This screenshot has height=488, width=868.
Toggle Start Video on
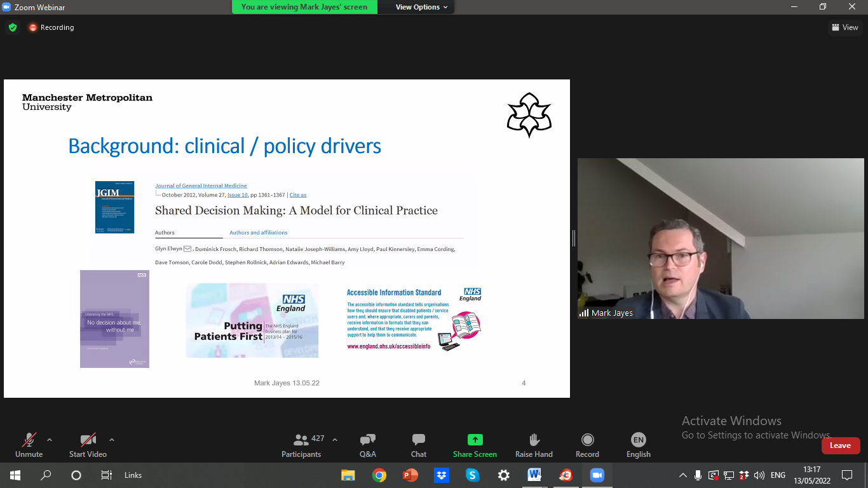tap(88, 445)
